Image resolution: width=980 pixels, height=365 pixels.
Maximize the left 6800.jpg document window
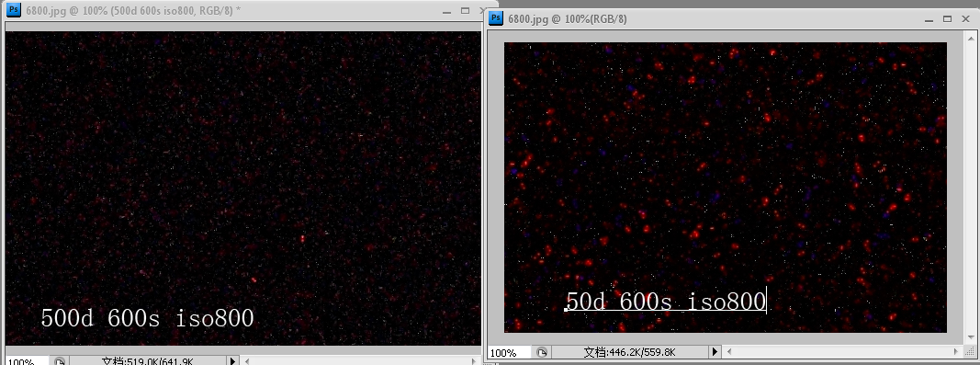(465, 11)
